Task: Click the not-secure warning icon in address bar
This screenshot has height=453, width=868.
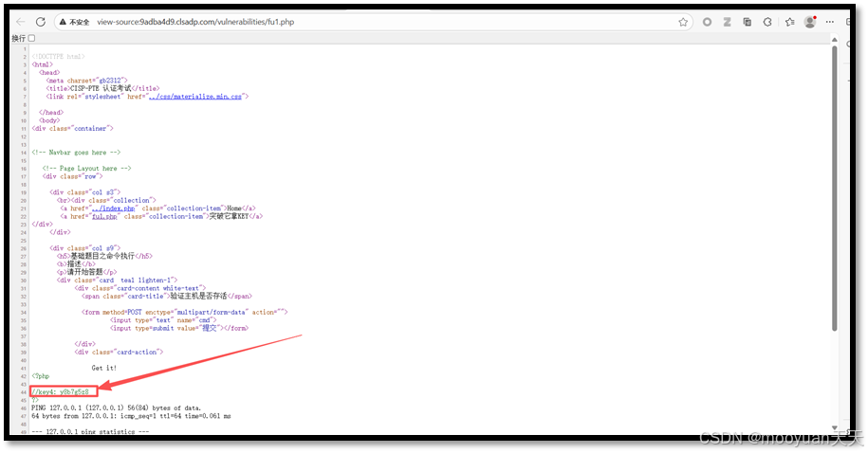Action: [x=64, y=22]
